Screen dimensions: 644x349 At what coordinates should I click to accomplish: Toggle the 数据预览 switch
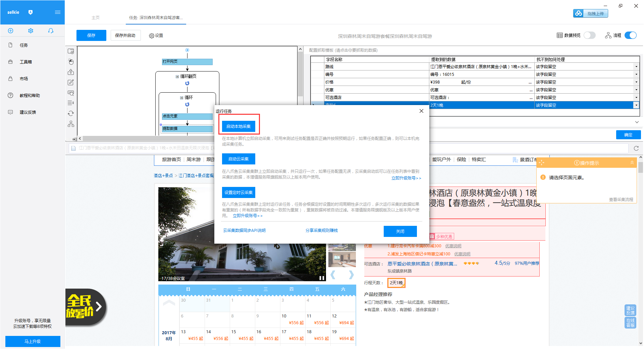(589, 35)
